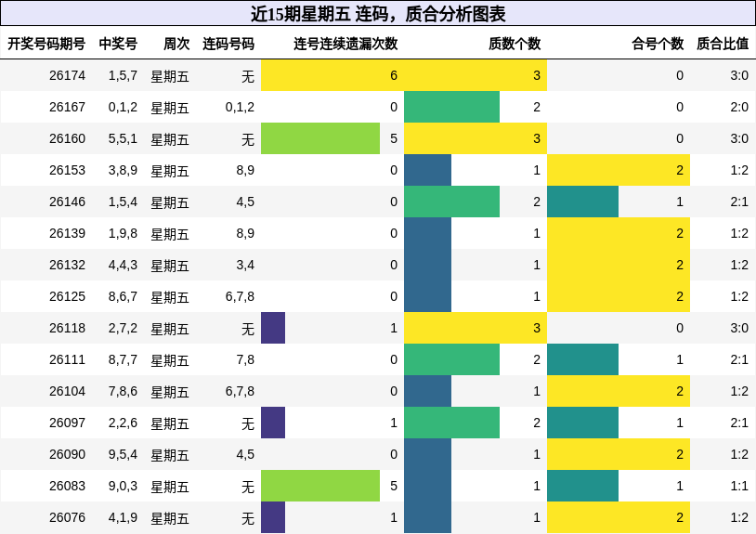
Task: Select winning number 7,8,6
Action: click(x=123, y=391)
